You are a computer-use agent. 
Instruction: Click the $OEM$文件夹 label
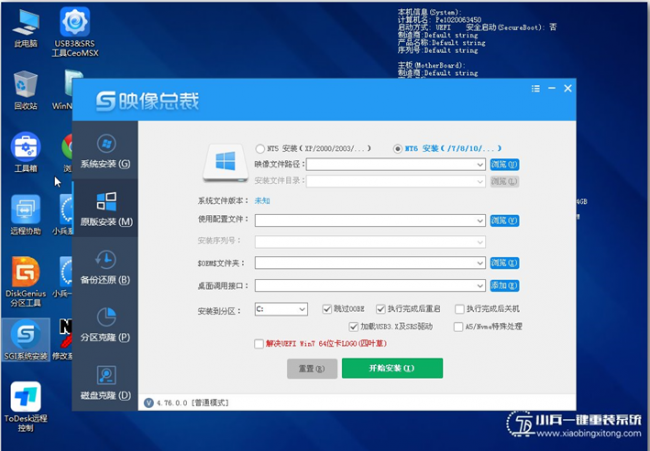[221, 263]
